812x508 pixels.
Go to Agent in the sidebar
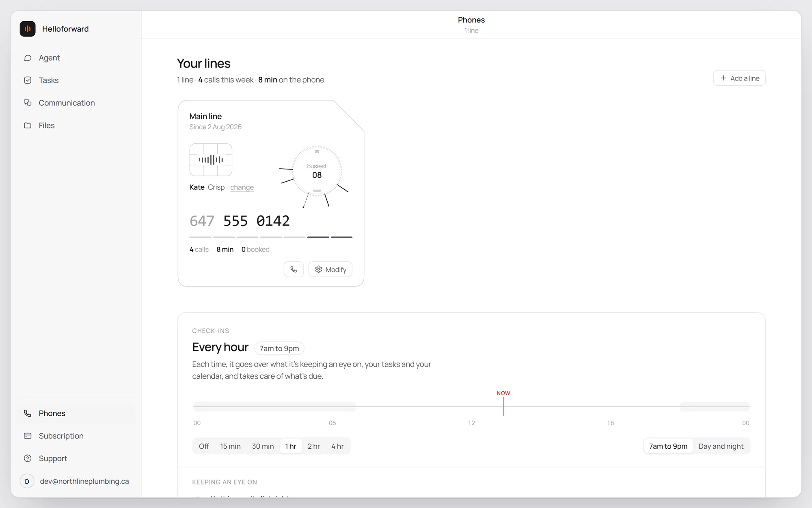coord(77,58)
